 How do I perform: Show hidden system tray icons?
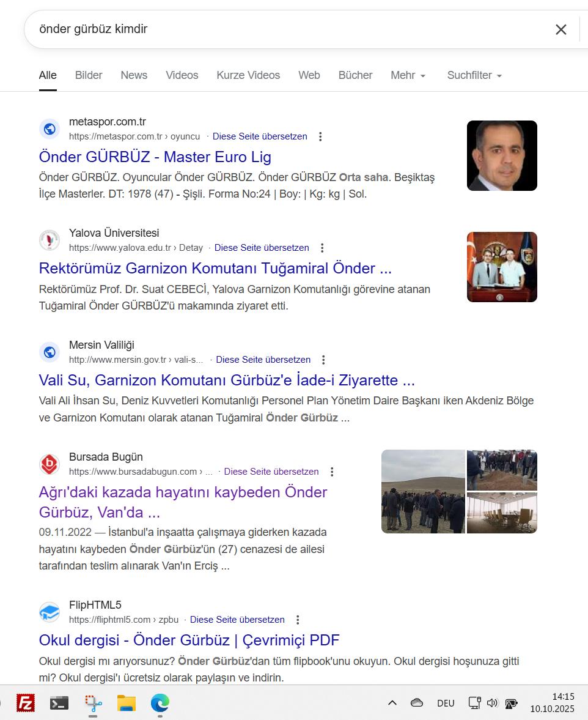(x=392, y=703)
